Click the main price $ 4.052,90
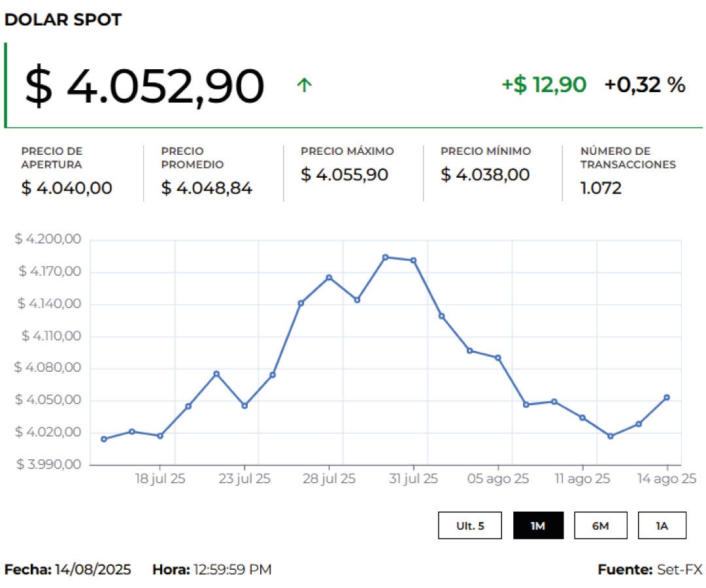This screenshot has height=588, width=706. pyautogui.click(x=144, y=86)
